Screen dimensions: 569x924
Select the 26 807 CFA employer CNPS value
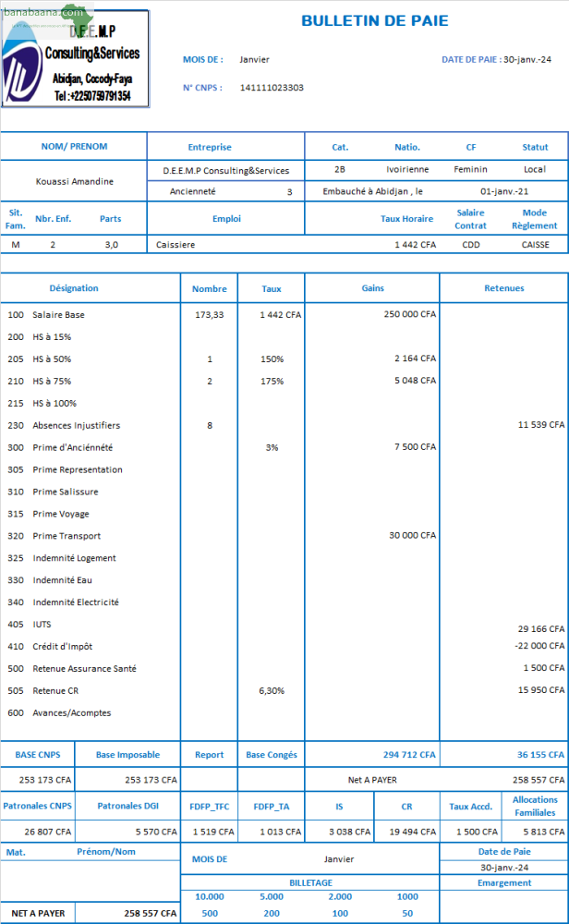coord(48,832)
